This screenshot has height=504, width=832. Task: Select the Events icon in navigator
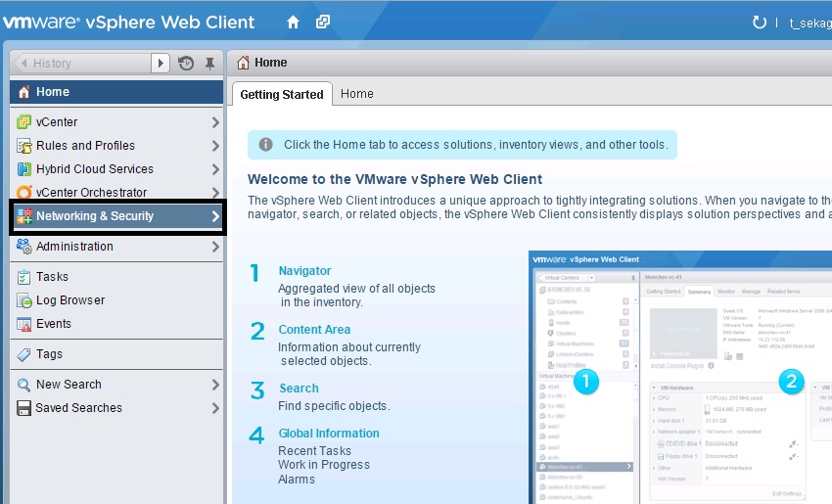click(x=24, y=324)
